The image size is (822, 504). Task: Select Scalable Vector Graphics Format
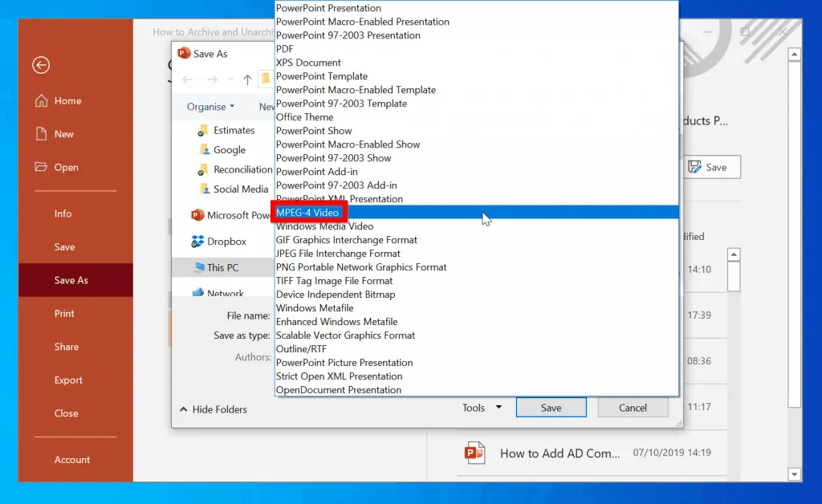click(x=477, y=335)
